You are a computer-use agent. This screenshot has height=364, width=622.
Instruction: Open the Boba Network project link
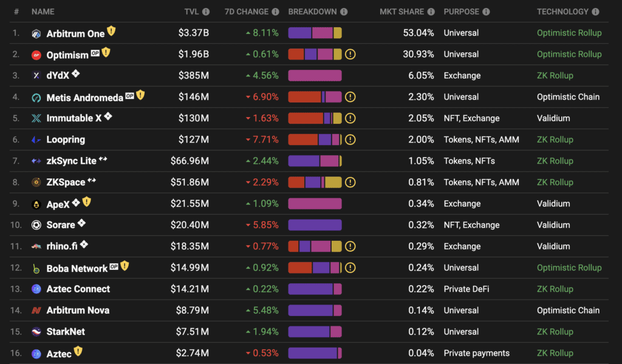click(77, 269)
